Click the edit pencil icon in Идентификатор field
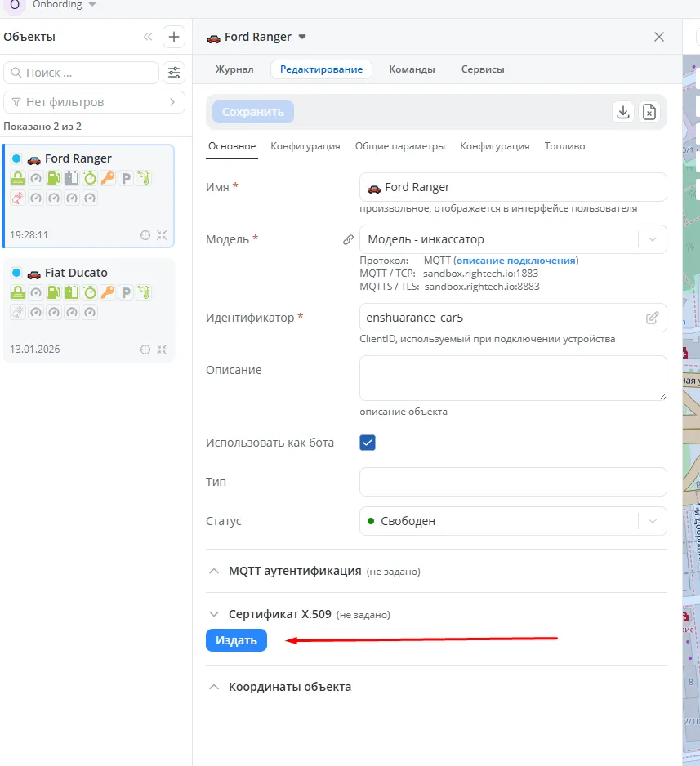The width and height of the screenshot is (700, 766). 653,318
